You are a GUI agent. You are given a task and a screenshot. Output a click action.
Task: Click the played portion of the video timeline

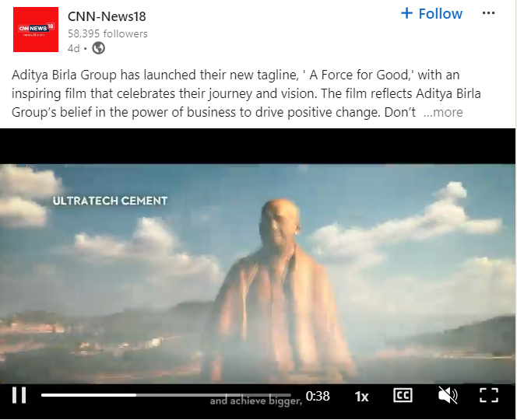click(89, 394)
